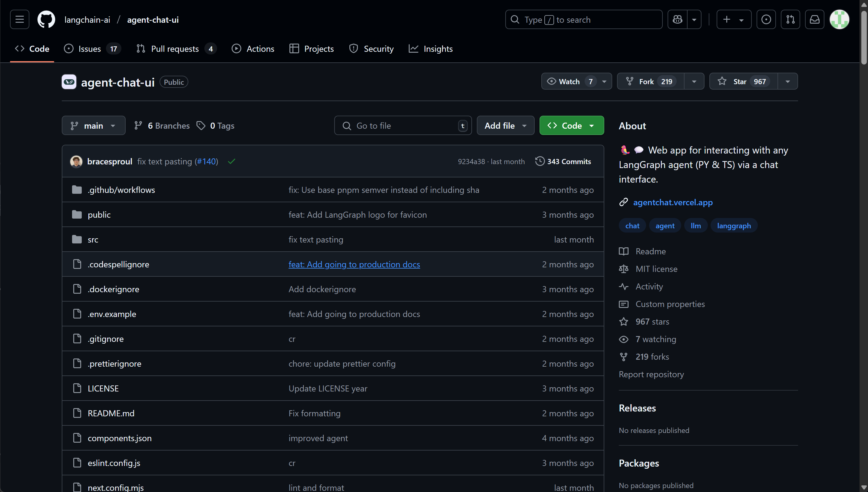Click the green commit status checkmark

coord(231,161)
